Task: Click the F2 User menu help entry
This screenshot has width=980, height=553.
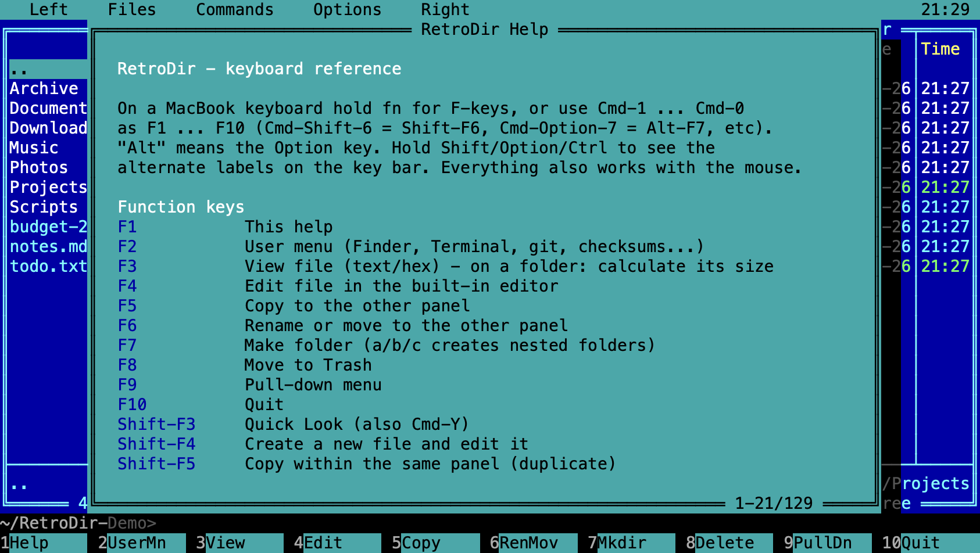Action: click(411, 247)
